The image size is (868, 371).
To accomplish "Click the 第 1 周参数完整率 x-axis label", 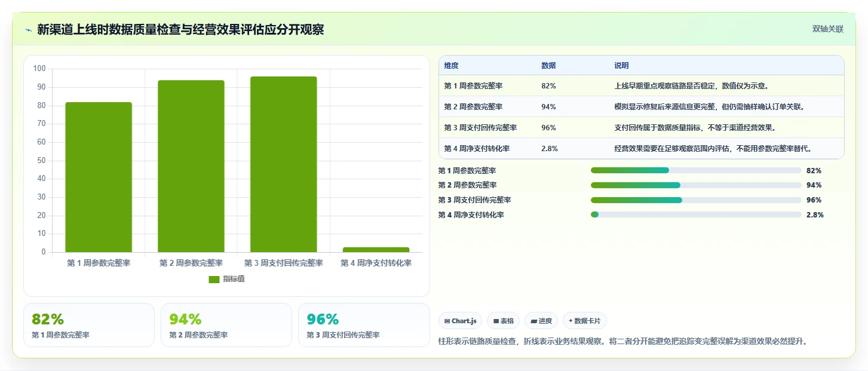I will click(99, 263).
